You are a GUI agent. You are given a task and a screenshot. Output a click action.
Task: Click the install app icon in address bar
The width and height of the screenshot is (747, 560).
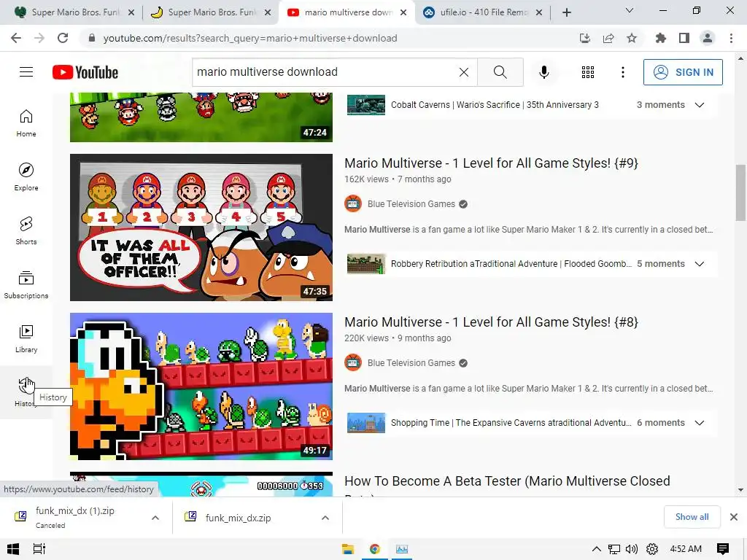click(x=585, y=38)
